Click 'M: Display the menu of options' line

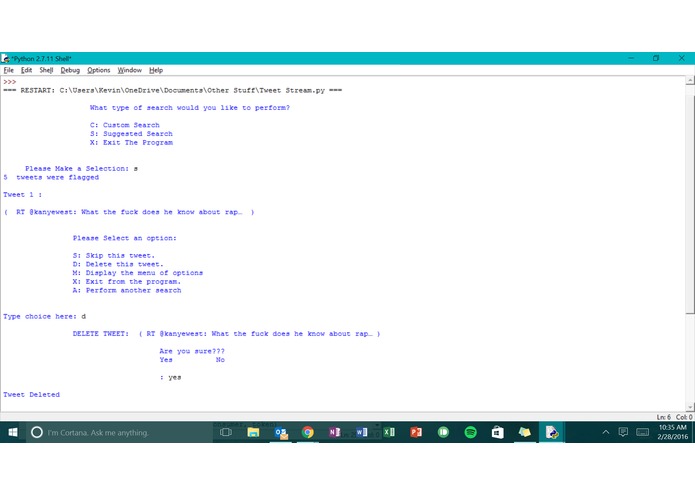coord(138,273)
